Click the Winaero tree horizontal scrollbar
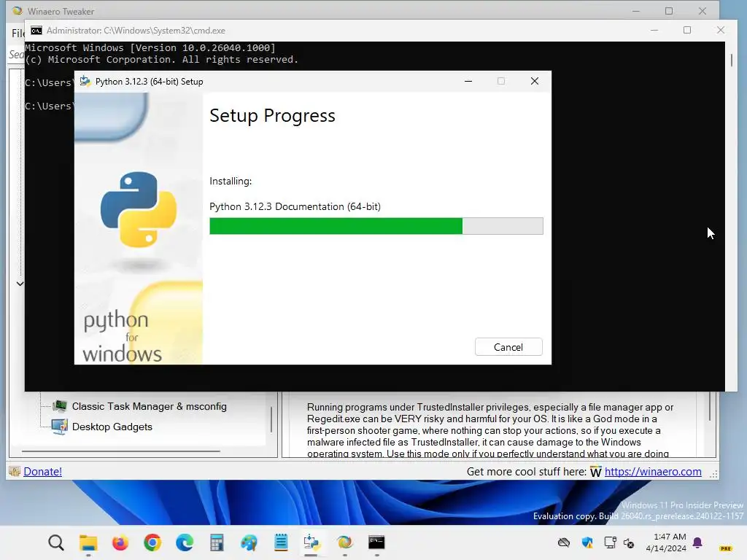The height and width of the screenshot is (560, 747). pos(121,451)
